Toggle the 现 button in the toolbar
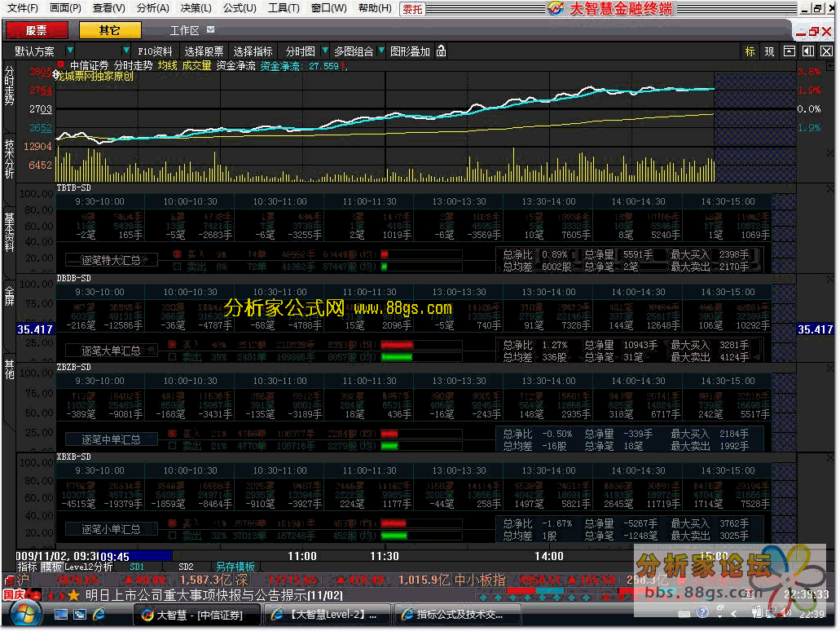The height and width of the screenshot is (631, 840). point(769,51)
